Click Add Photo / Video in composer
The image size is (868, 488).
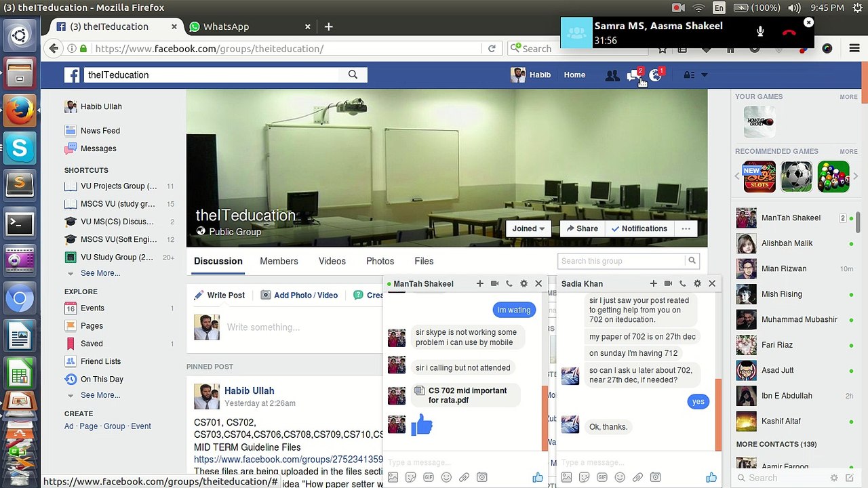tap(299, 296)
